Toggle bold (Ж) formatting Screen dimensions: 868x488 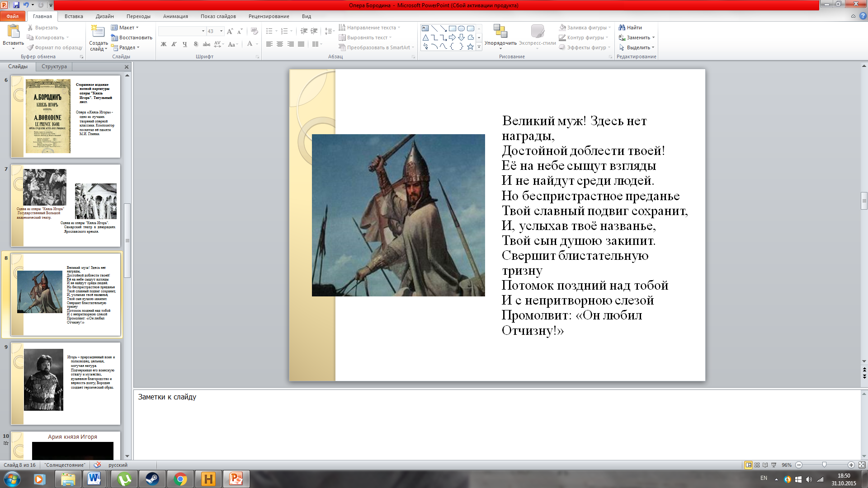coord(164,44)
